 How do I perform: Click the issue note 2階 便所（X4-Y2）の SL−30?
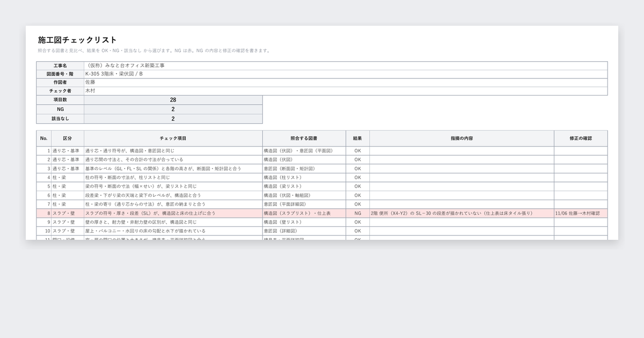462,213
